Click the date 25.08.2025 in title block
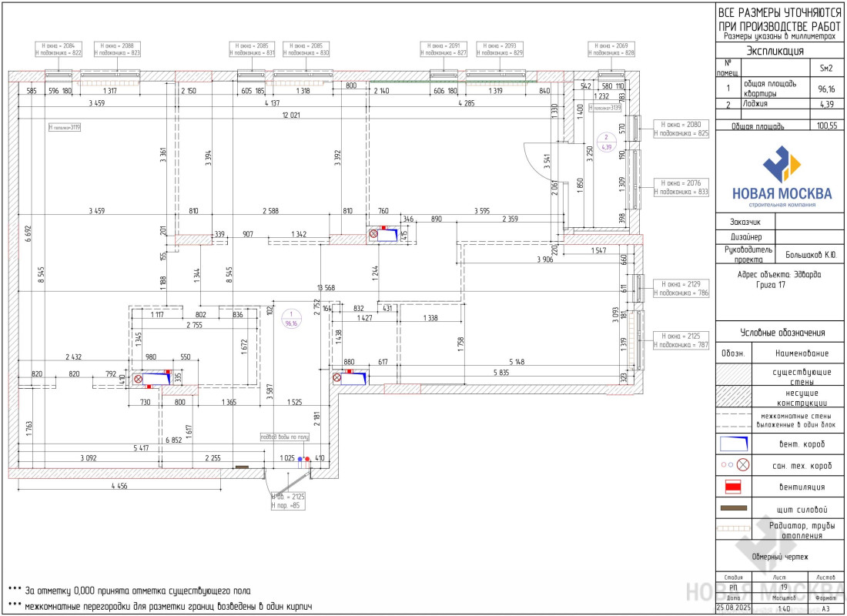847x616 pixels. coord(733,609)
